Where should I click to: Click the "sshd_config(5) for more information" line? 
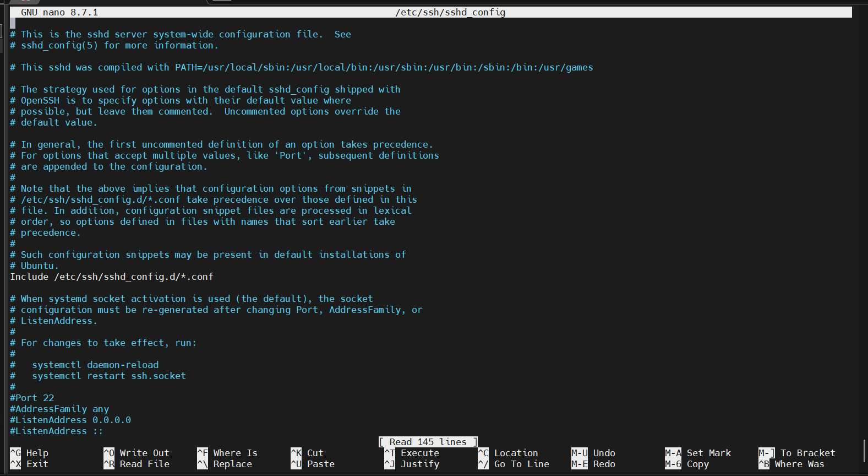coord(114,45)
